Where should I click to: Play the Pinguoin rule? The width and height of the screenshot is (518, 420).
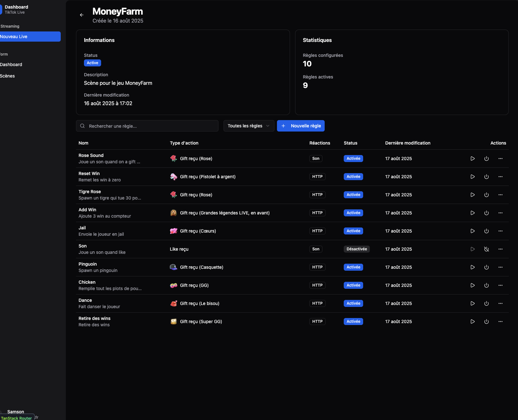click(473, 267)
